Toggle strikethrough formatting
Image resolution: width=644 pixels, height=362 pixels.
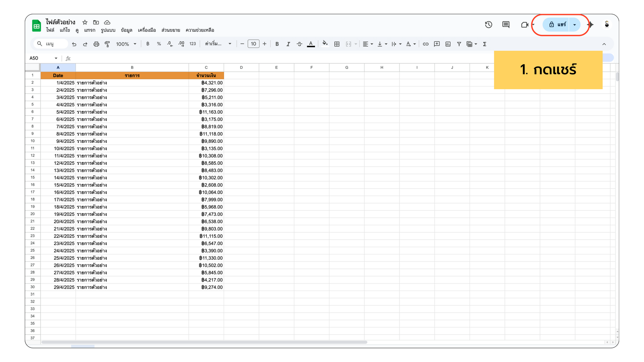pos(300,44)
